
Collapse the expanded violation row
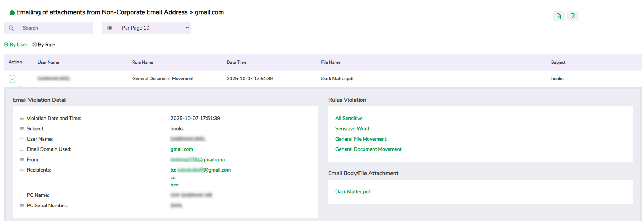click(12, 79)
